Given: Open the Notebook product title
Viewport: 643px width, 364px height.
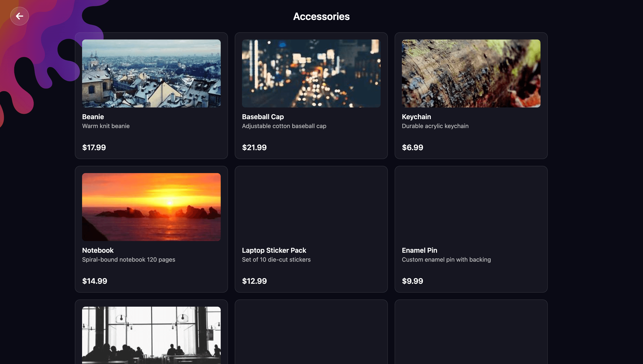Looking at the screenshot, I should coord(98,250).
